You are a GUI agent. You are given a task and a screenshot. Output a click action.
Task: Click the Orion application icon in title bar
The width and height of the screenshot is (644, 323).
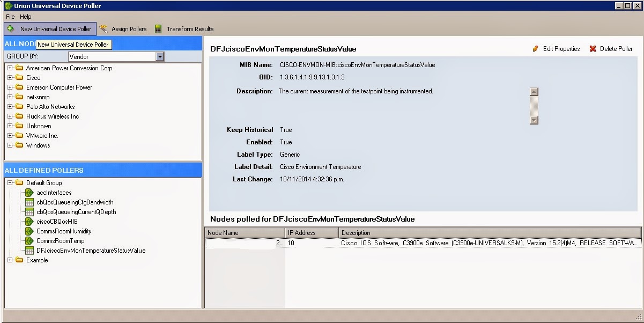point(8,6)
